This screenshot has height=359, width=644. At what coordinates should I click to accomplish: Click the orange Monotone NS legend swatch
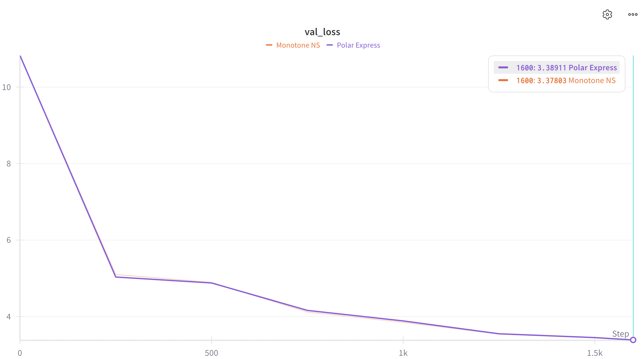tap(269, 45)
